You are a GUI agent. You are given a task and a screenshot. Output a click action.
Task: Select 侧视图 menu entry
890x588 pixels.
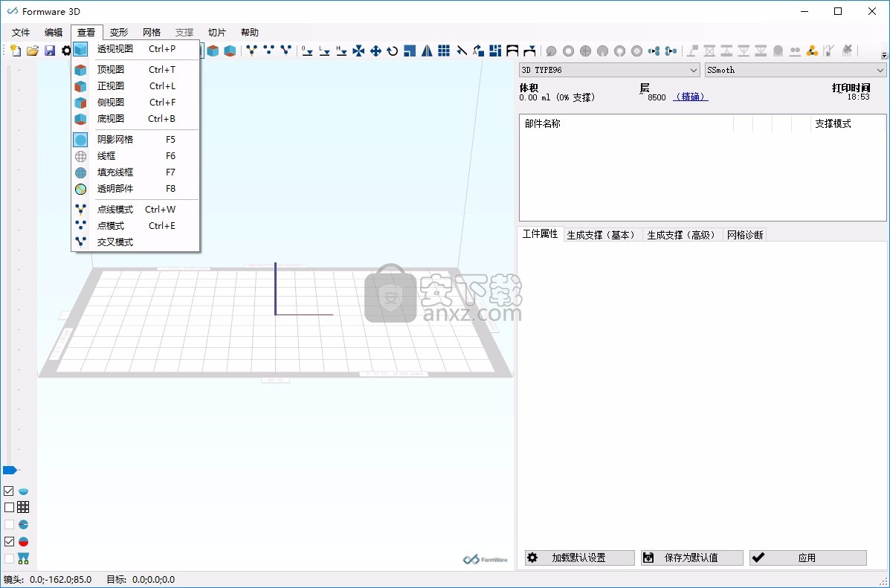[x=135, y=103]
